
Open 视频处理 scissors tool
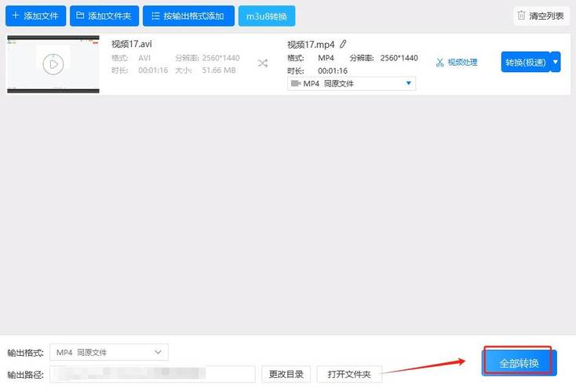tap(457, 63)
